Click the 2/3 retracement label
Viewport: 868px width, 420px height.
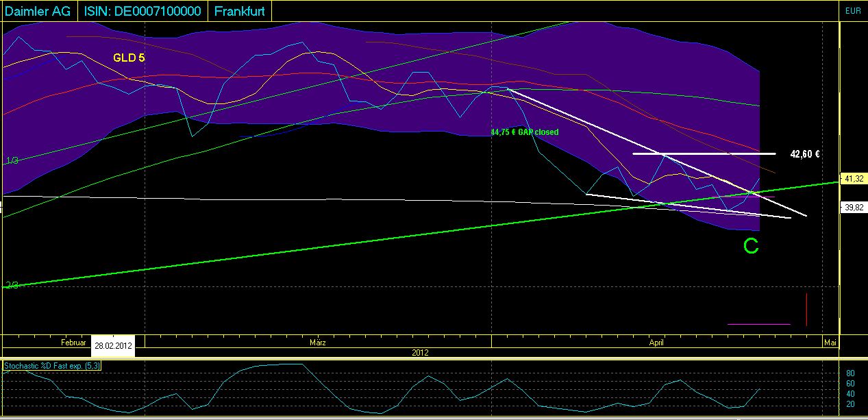tap(12, 285)
